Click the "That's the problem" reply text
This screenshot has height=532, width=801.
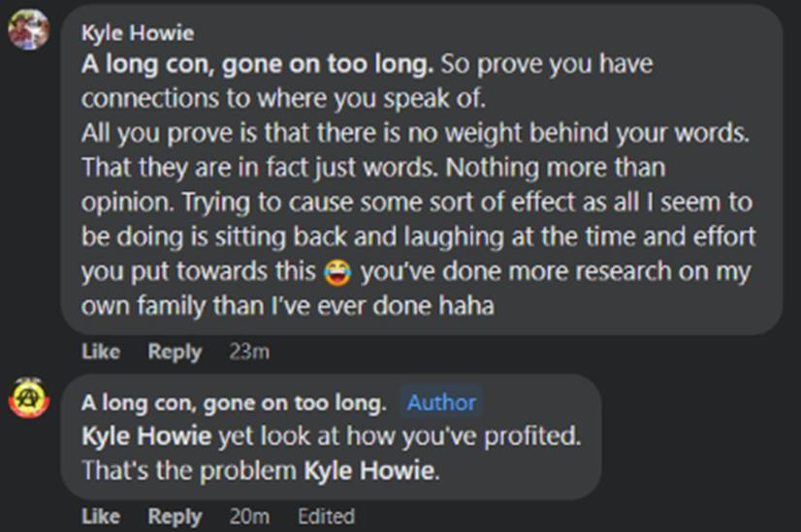tap(190, 472)
